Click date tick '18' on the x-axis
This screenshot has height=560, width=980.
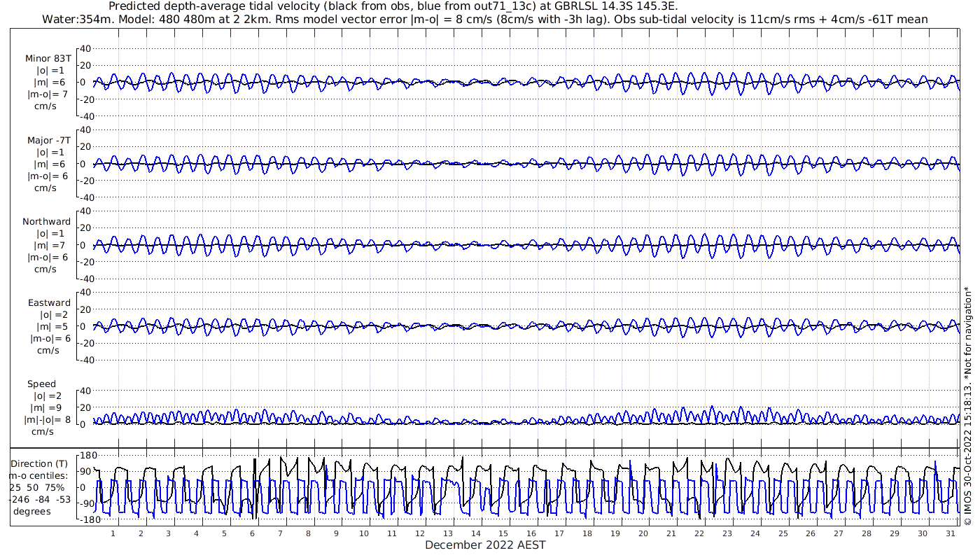pos(587,533)
